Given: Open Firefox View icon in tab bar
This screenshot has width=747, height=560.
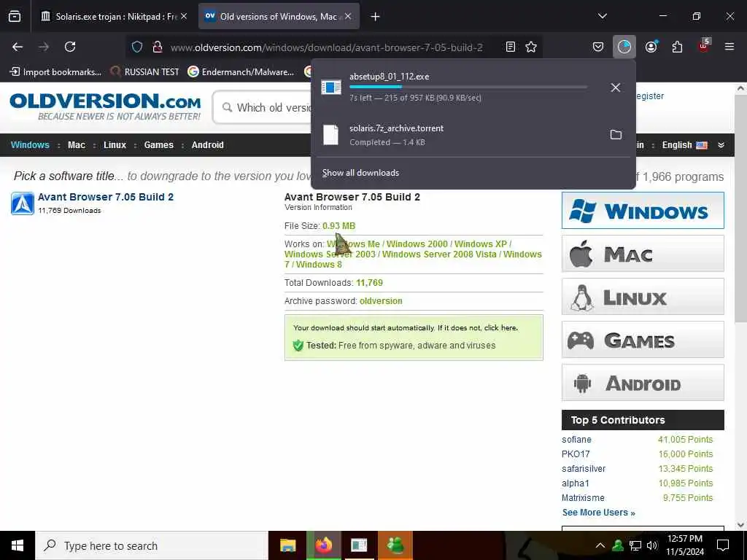Looking at the screenshot, I should pyautogui.click(x=15, y=17).
